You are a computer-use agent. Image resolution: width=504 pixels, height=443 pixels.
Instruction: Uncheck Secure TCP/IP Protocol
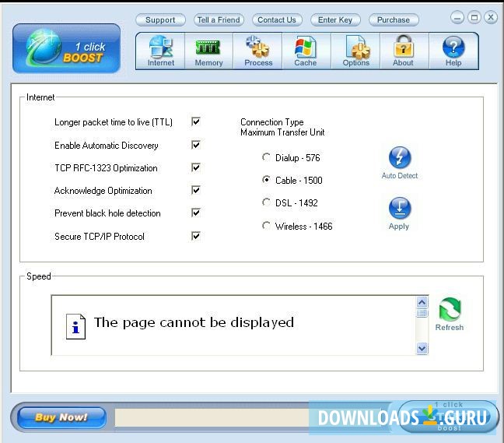196,236
